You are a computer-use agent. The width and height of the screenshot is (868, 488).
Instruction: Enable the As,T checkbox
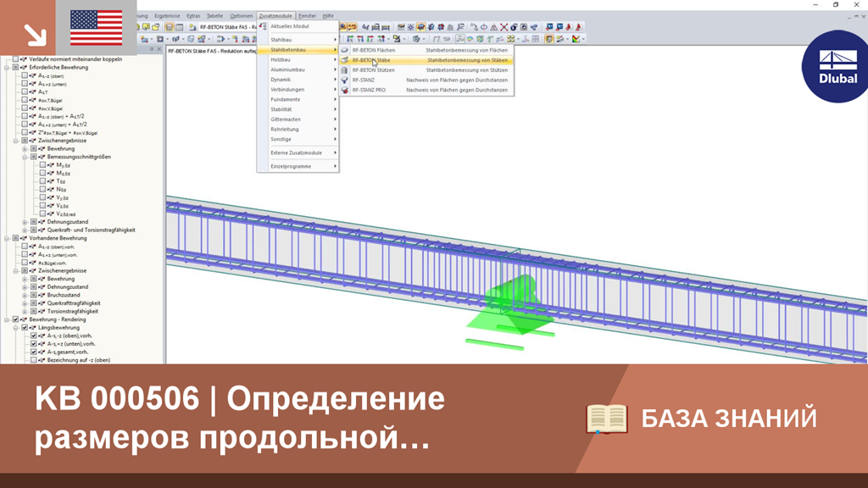tap(25, 91)
